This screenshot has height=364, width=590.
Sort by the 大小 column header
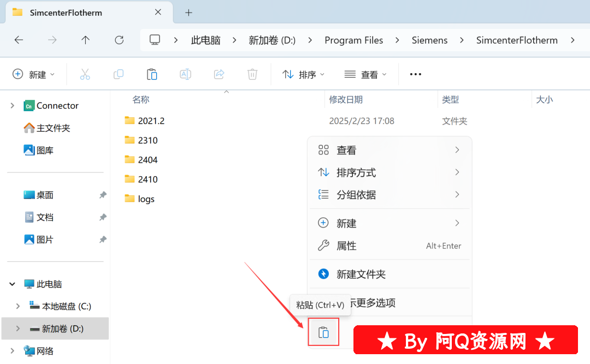pyautogui.click(x=544, y=100)
